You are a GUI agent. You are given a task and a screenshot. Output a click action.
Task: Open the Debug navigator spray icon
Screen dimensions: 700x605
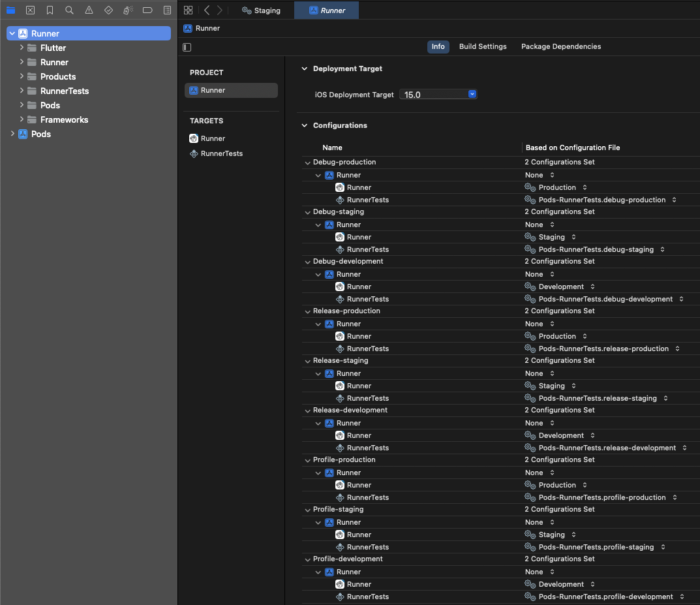(128, 10)
